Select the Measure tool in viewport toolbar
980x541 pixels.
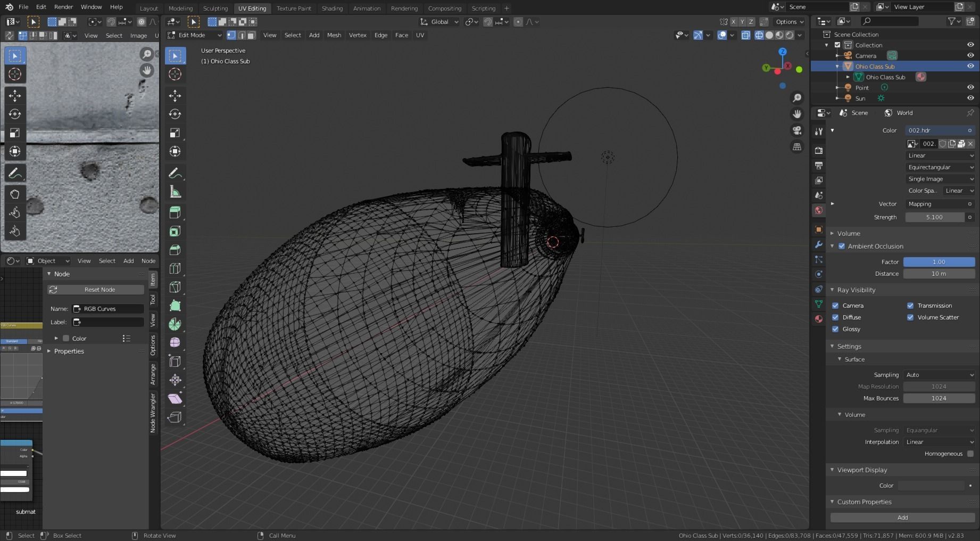point(175,192)
